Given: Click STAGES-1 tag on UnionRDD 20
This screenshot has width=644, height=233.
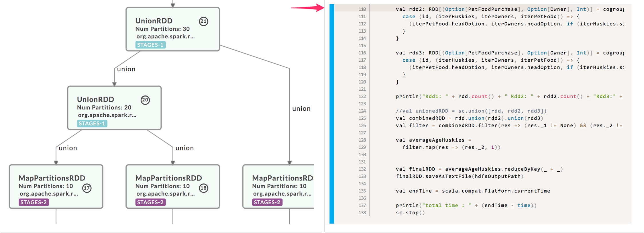Looking at the screenshot, I should pyautogui.click(x=92, y=124).
